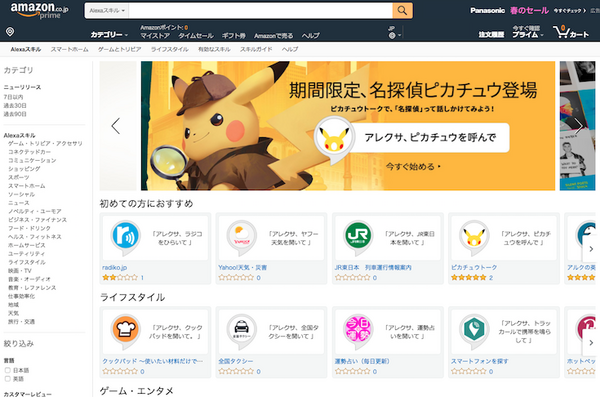Select ゲーム・トリビア・アクセサリ category
600x397 pixels.
[45, 144]
